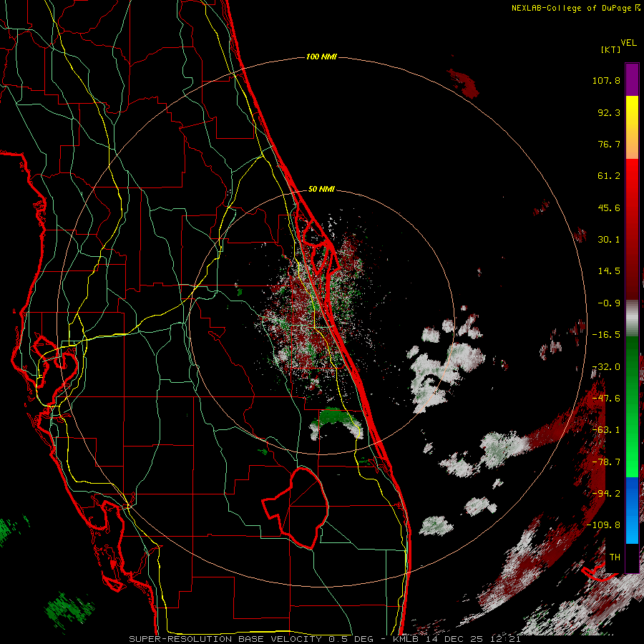The height and width of the screenshot is (644, 644).
Task: Click the SUPER-RESOLUTION BASE VELOCITY caption
Action: [x=225, y=639]
